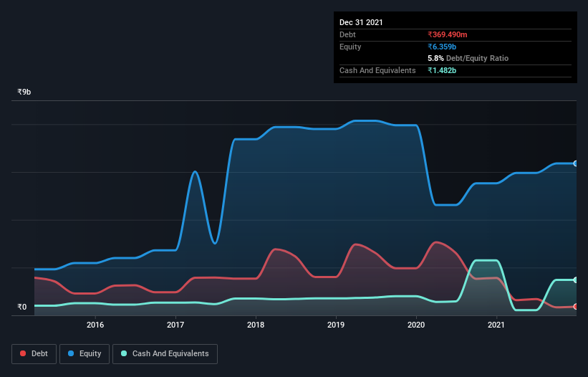Image resolution: width=588 pixels, height=377 pixels.
Task: Select the 2020 x-axis label
Action: (x=416, y=325)
